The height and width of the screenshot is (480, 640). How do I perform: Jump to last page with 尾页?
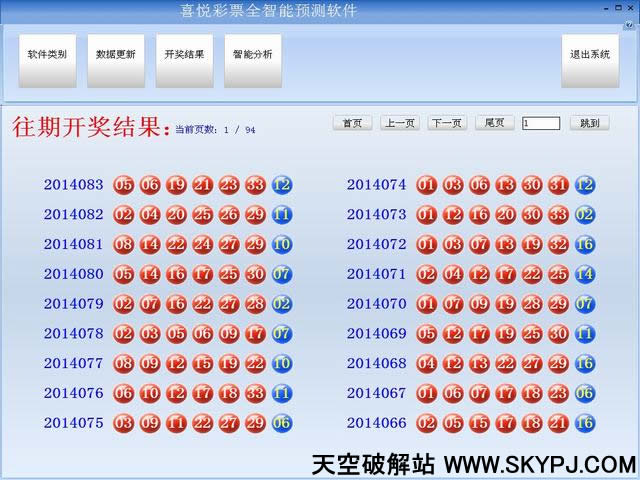pyautogui.click(x=494, y=123)
